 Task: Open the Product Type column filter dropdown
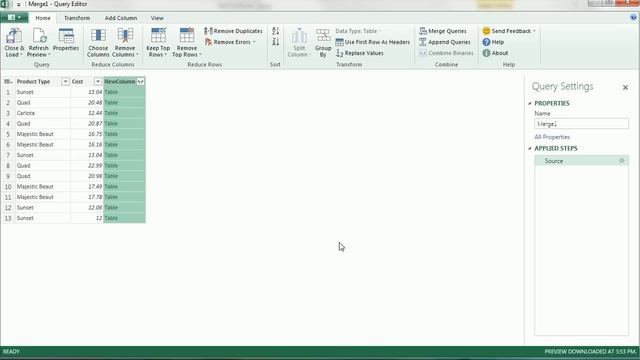tap(65, 82)
